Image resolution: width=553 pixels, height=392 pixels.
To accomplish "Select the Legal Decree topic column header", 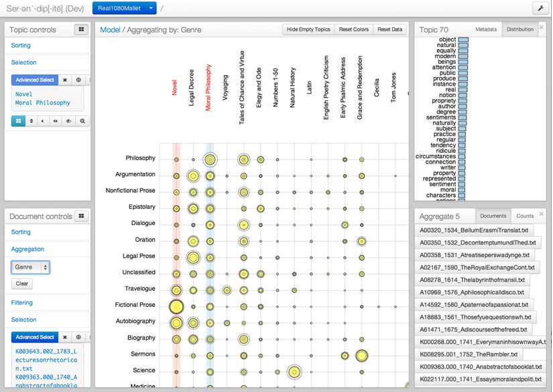I will [192, 87].
